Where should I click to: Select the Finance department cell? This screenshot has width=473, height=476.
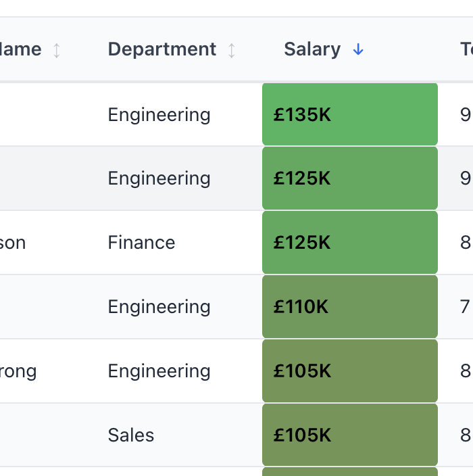pyautogui.click(x=142, y=243)
